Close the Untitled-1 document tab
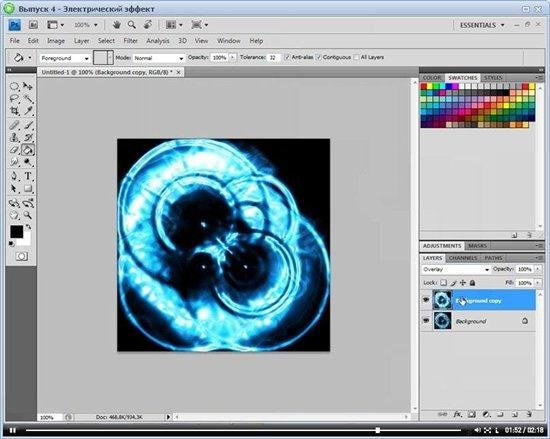This screenshot has height=439, width=550. (x=179, y=72)
